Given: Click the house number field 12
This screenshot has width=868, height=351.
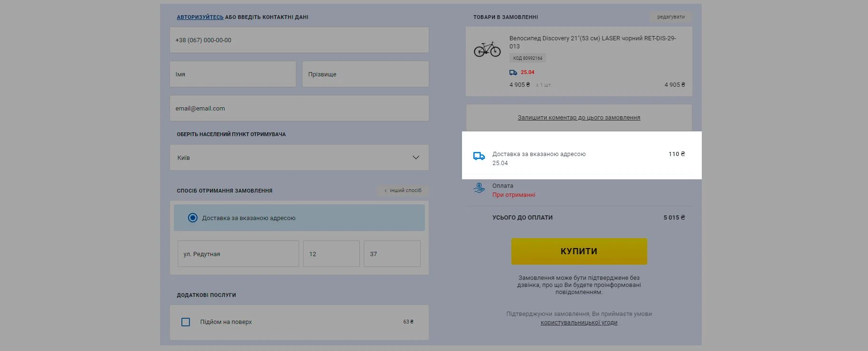Looking at the screenshot, I should (x=331, y=254).
